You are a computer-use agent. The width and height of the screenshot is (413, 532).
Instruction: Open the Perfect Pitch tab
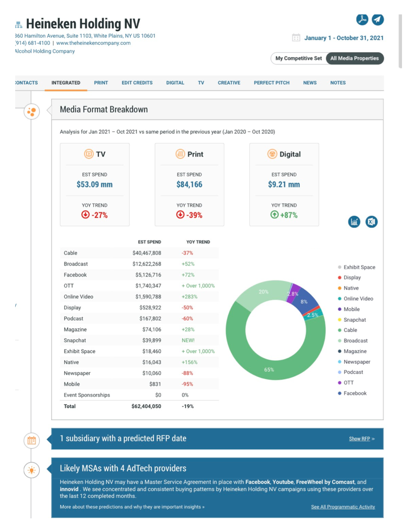click(272, 83)
